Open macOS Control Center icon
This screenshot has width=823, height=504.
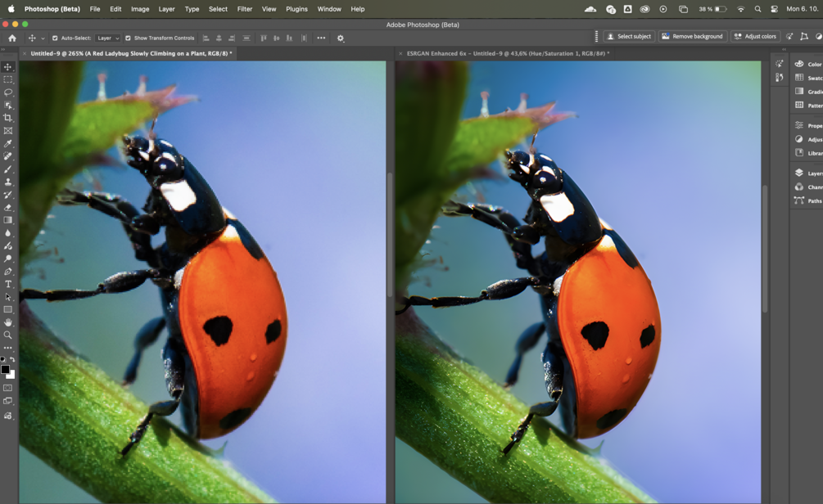(774, 9)
